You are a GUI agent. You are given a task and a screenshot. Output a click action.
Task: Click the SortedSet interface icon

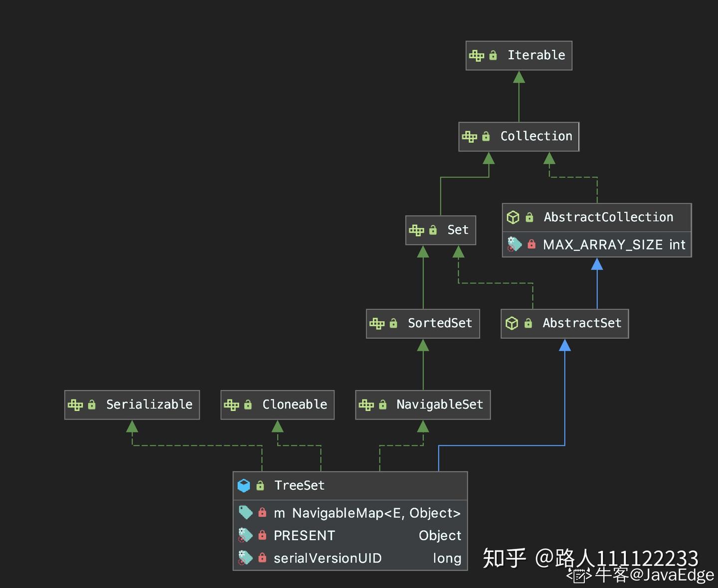tap(377, 324)
